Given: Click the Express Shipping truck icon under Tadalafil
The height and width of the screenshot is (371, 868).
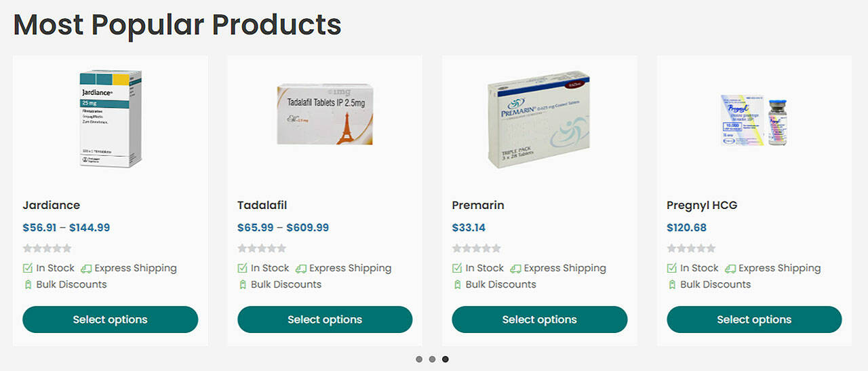Looking at the screenshot, I should point(301,269).
